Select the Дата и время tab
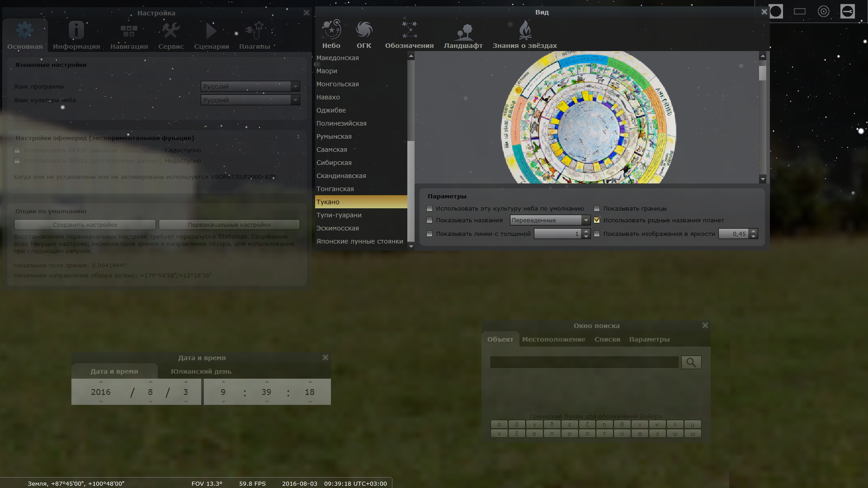 pos(114,371)
